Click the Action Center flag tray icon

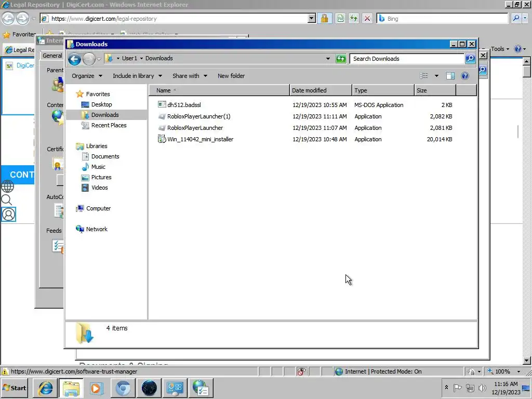[457, 388]
